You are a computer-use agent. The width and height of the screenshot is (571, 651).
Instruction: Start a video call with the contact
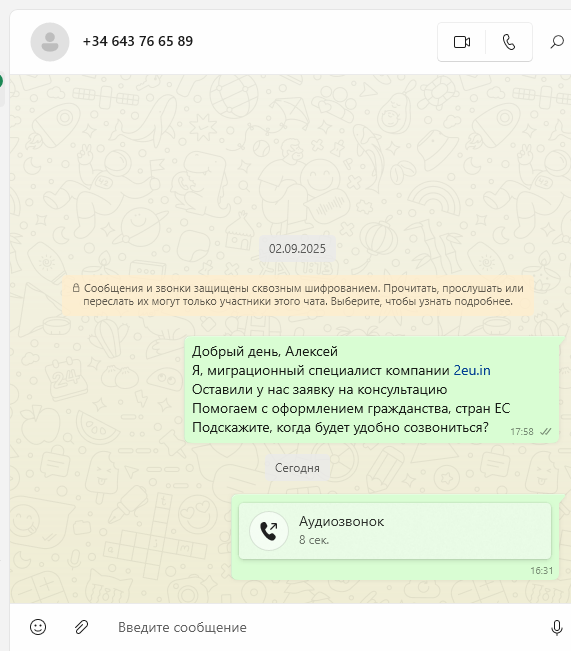point(461,42)
